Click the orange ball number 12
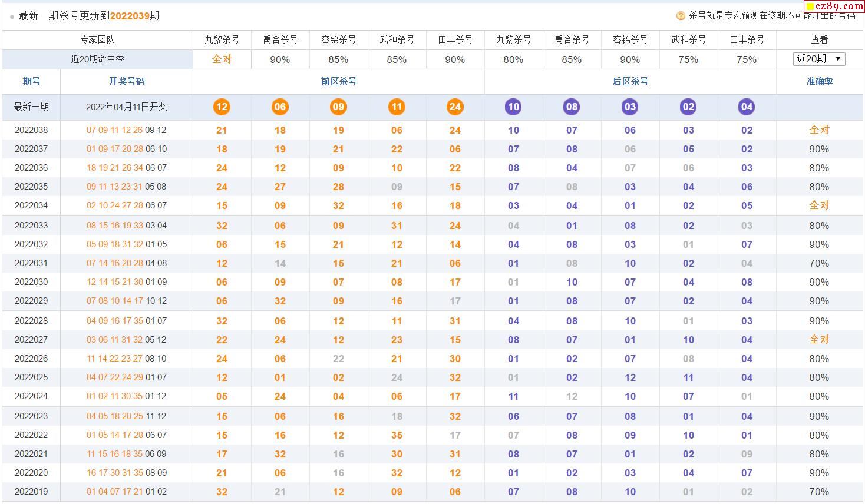The image size is (865, 504). click(222, 107)
